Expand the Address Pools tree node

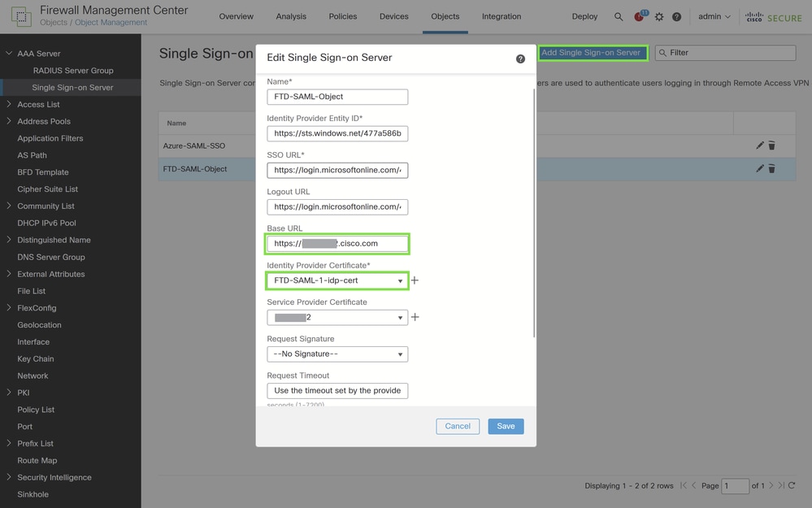pyautogui.click(x=9, y=121)
